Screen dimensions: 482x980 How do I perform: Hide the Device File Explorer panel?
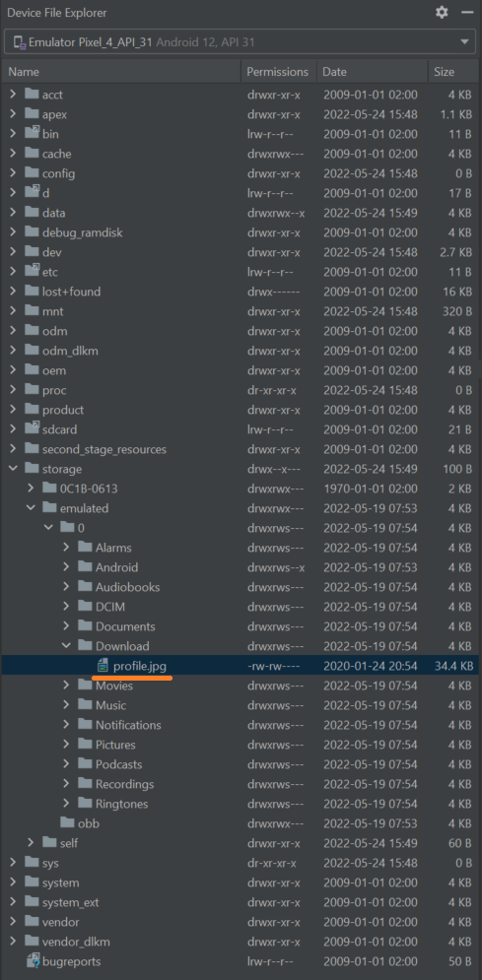coord(466,13)
